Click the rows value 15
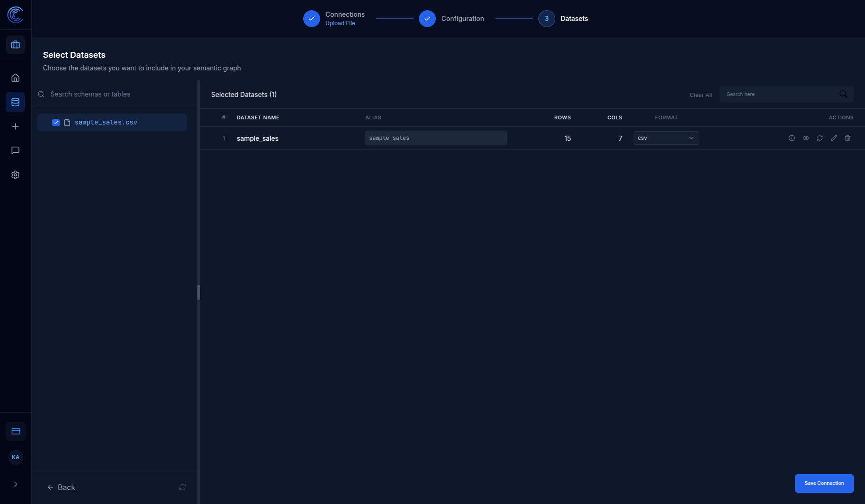 (x=567, y=138)
